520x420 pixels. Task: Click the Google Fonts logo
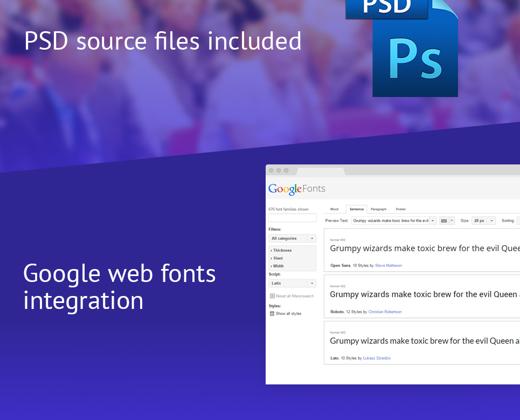tap(296, 189)
